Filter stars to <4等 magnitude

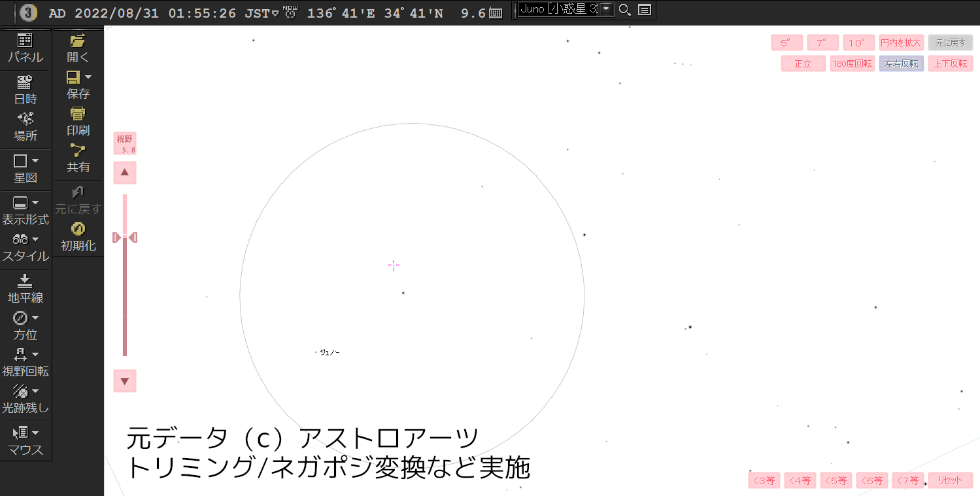(x=800, y=480)
